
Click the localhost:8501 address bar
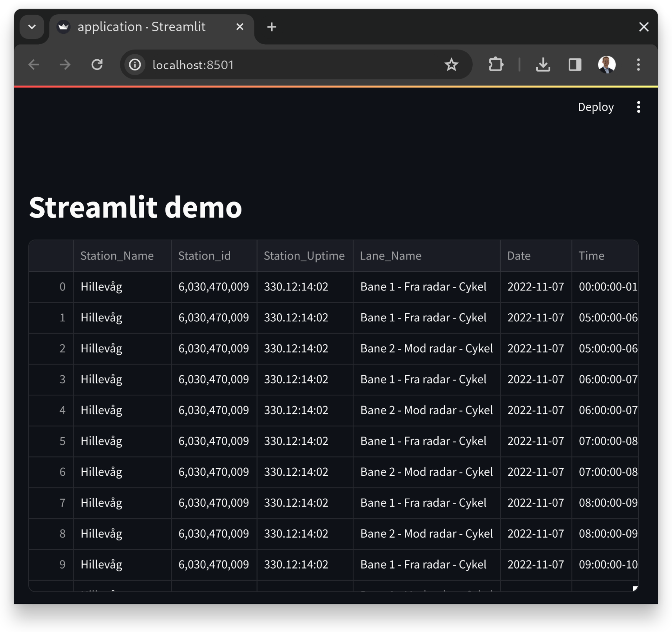(x=296, y=65)
